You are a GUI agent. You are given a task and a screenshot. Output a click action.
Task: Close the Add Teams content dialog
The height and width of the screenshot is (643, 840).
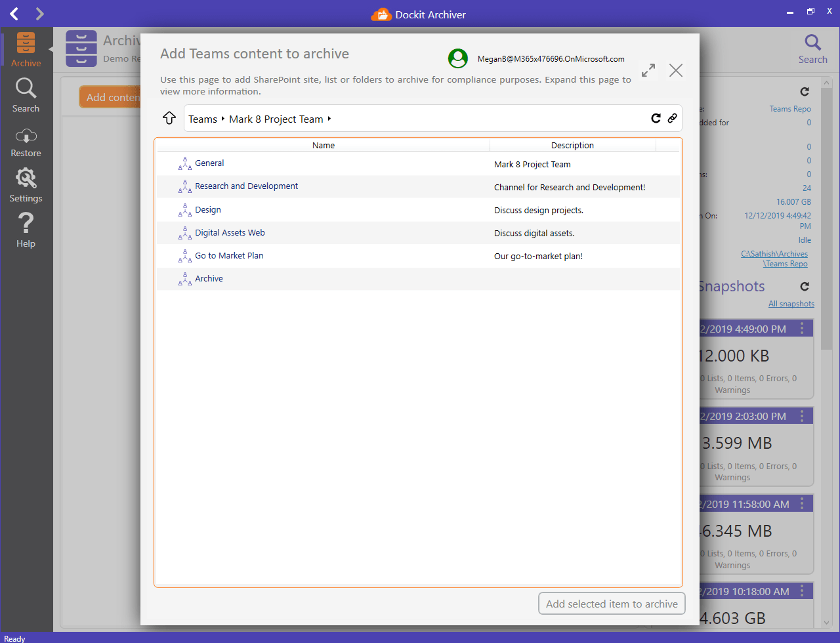(x=676, y=70)
